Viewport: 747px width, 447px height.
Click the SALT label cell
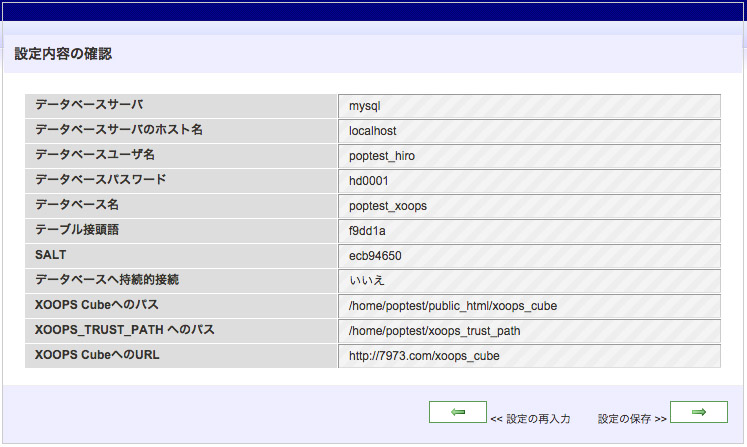[50, 255]
